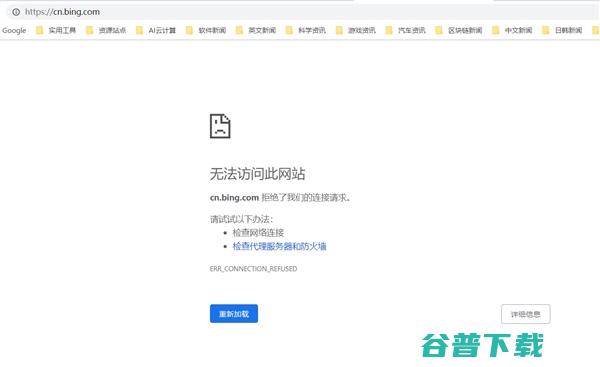Open the 软件新闻 bookmark folder
600x367 pixels.
pos(206,30)
